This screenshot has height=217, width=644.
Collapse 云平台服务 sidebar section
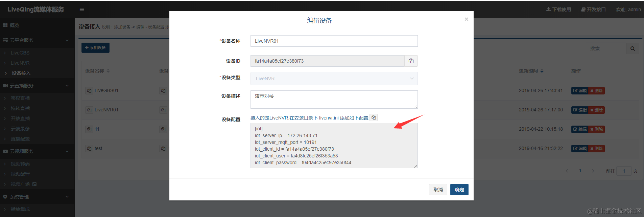tap(37, 40)
